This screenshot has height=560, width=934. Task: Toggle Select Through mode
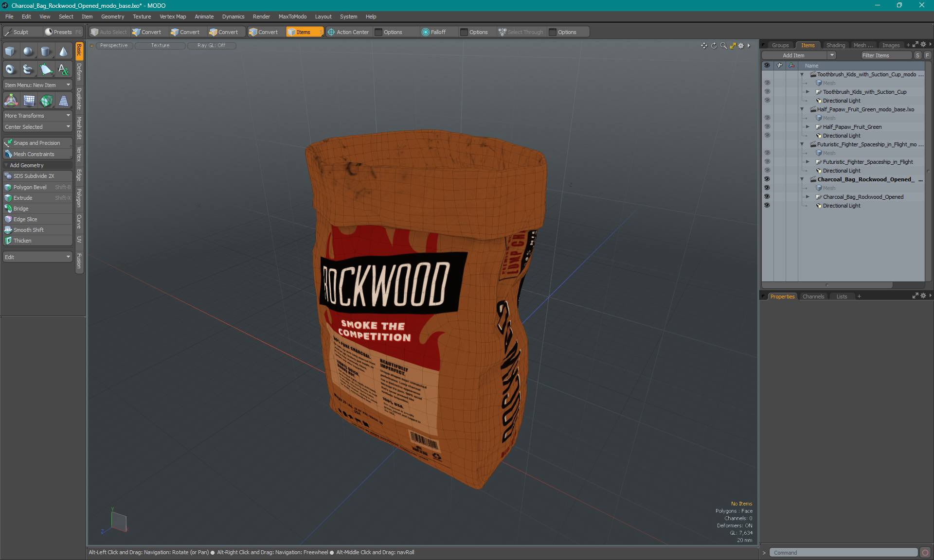(x=521, y=32)
